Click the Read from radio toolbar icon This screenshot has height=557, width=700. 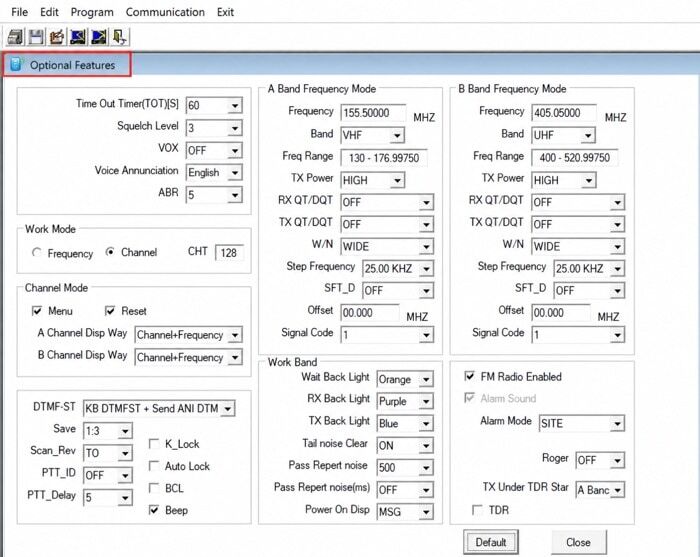tap(78, 37)
